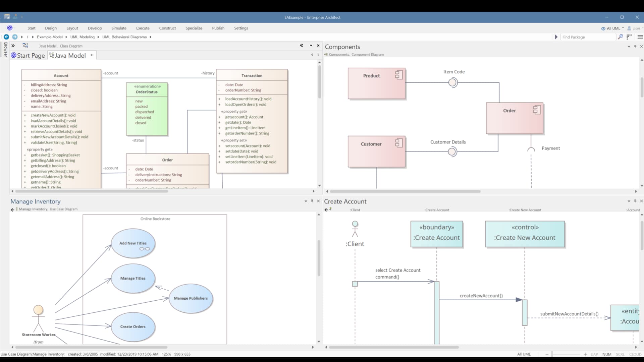The width and height of the screenshot is (644, 362).
Task: Click the Item Code interface circle
Action: click(x=452, y=82)
